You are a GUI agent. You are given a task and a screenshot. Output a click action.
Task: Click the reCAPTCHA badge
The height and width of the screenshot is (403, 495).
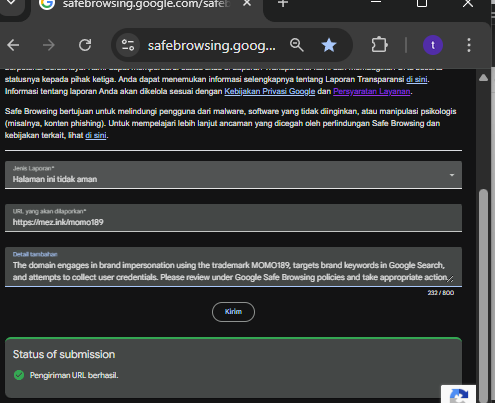pos(459,394)
